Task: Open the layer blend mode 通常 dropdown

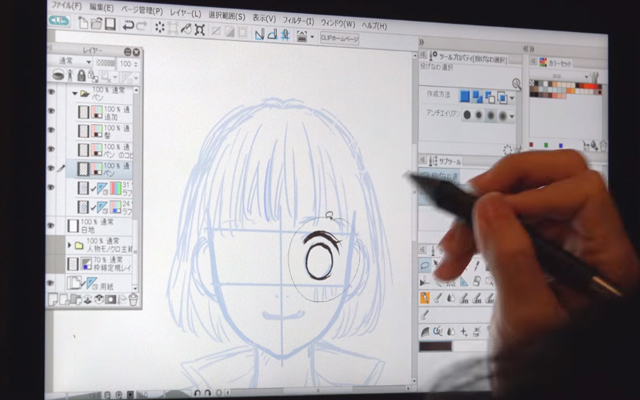Action: 71,62
